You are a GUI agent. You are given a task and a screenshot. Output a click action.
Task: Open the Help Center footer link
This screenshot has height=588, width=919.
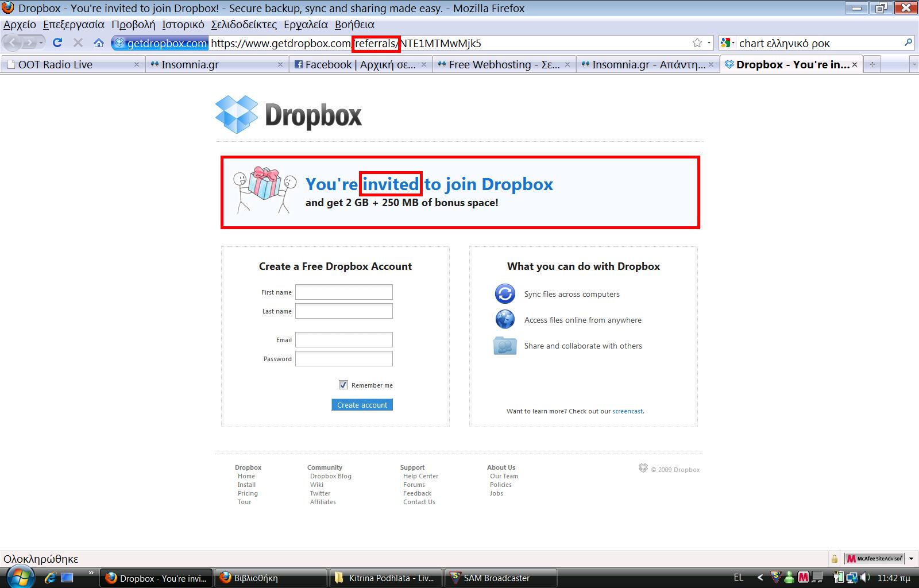420,476
